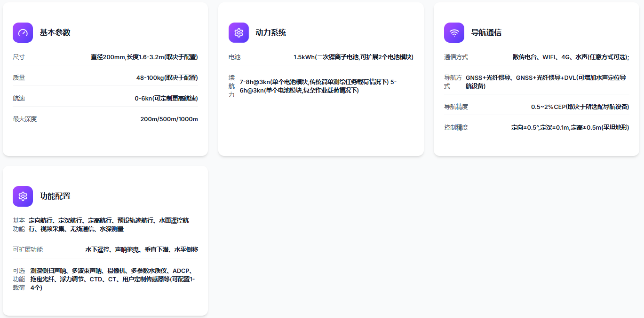Click the WiFi icon beside 导航通信

pyautogui.click(x=454, y=33)
